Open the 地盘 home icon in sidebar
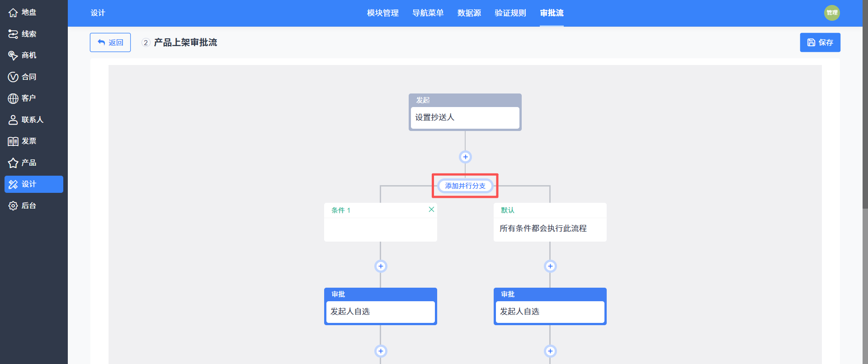Viewport: 868px width, 364px height. pyautogui.click(x=13, y=13)
